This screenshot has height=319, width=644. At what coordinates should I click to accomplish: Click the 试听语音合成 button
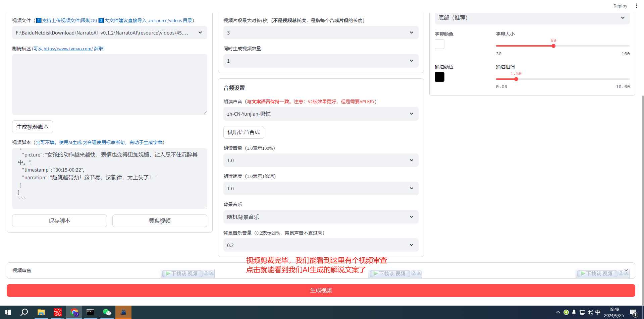[x=244, y=132]
